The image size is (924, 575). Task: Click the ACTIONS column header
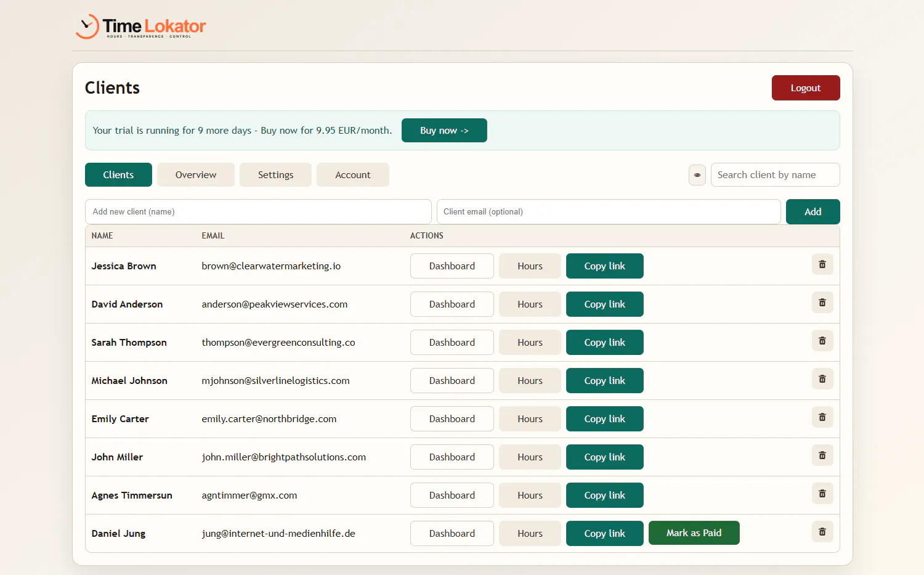click(427, 235)
